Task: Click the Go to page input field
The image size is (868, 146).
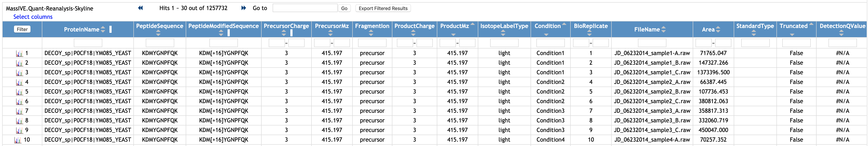Action: tap(305, 8)
